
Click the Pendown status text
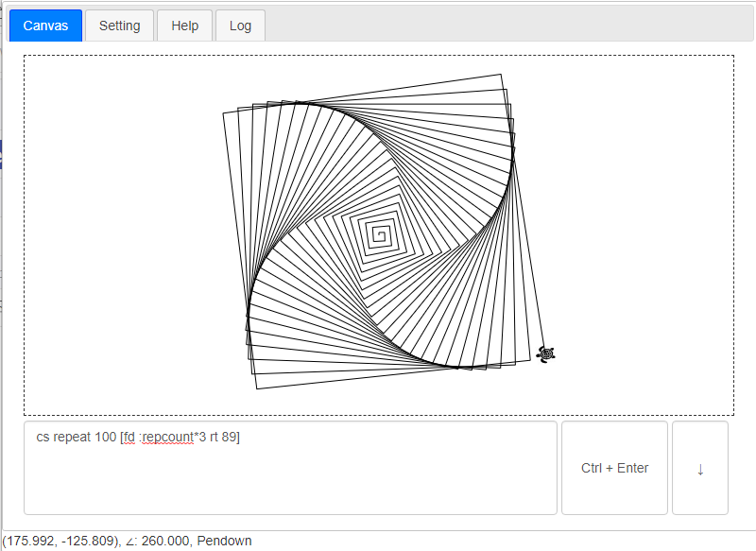pos(225,542)
